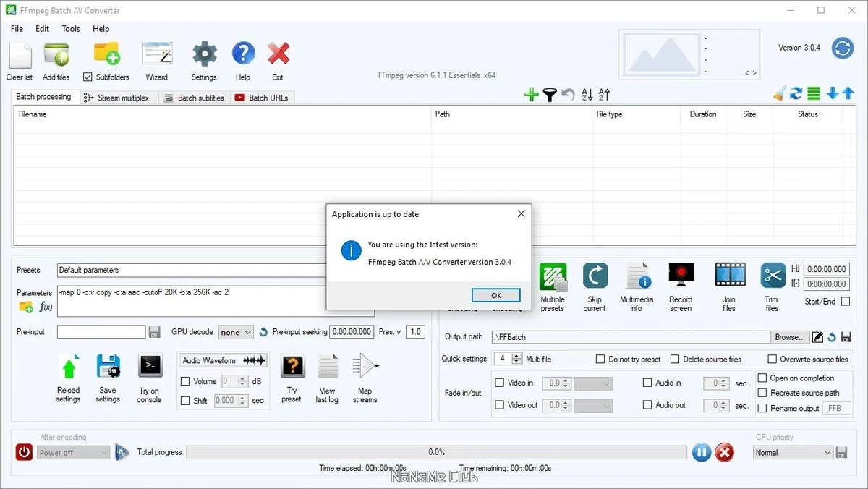This screenshot has height=489, width=868.
Task: Open the GPU decode dropdown
Action: [x=236, y=332]
